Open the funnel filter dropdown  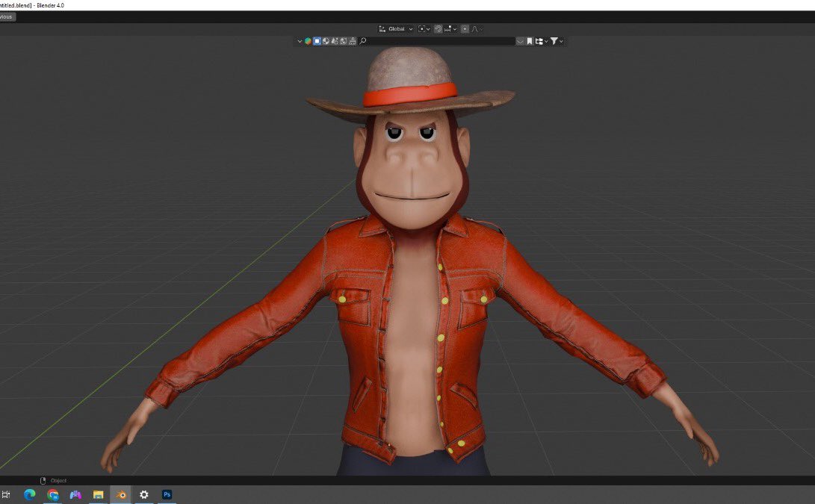[557, 41]
